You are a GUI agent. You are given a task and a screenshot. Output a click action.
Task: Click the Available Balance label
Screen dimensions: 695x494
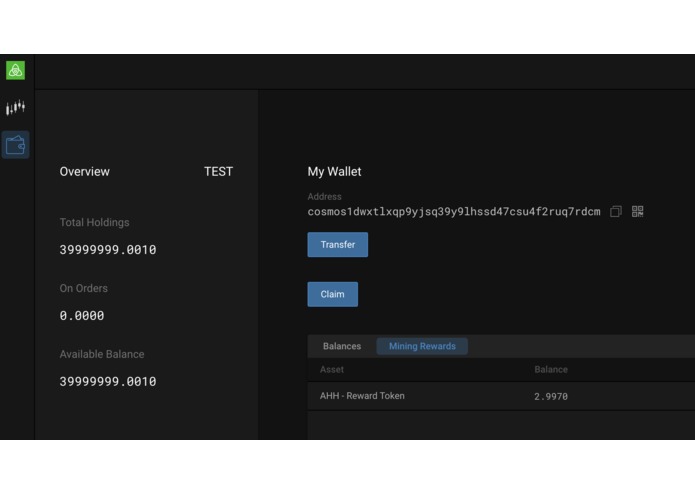(x=102, y=354)
